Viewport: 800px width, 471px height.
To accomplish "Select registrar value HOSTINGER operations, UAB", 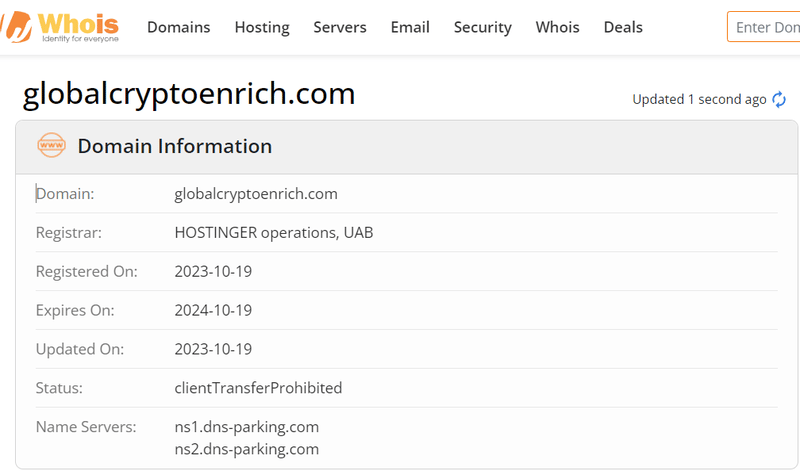I will (273, 233).
